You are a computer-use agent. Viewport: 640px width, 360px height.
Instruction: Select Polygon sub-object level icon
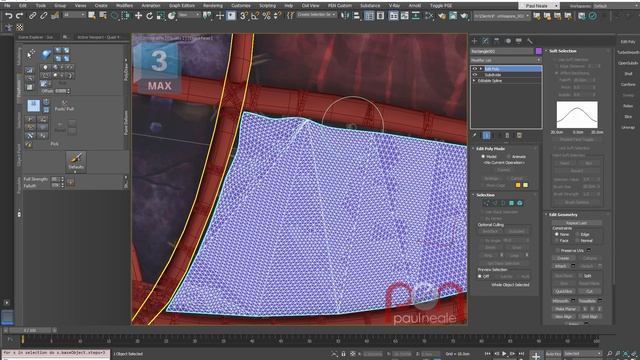(511, 203)
